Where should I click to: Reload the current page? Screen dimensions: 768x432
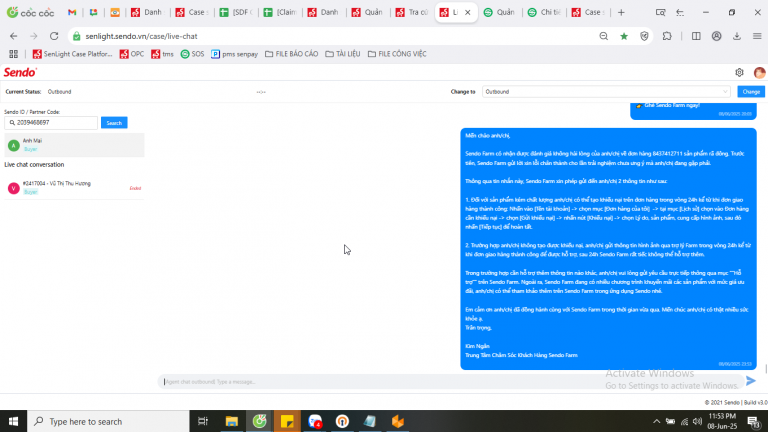tap(54, 36)
